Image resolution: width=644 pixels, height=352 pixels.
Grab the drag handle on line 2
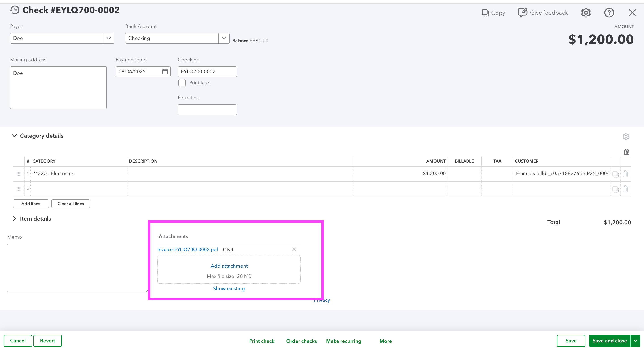click(19, 189)
